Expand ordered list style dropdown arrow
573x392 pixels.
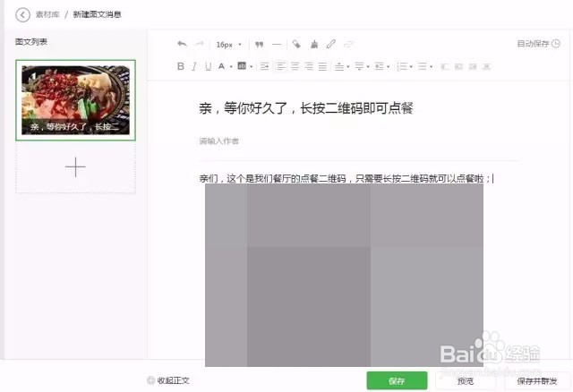pyautogui.click(x=412, y=66)
